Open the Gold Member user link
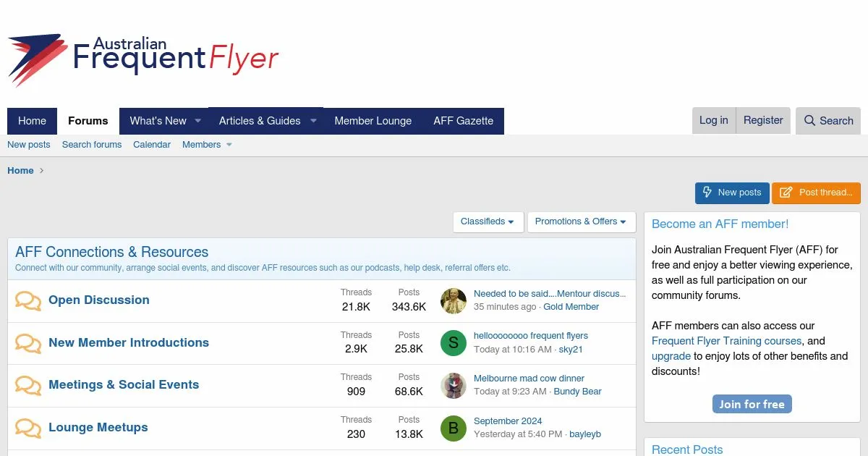The width and height of the screenshot is (868, 456). pyautogui.click(x=571, y=307)
